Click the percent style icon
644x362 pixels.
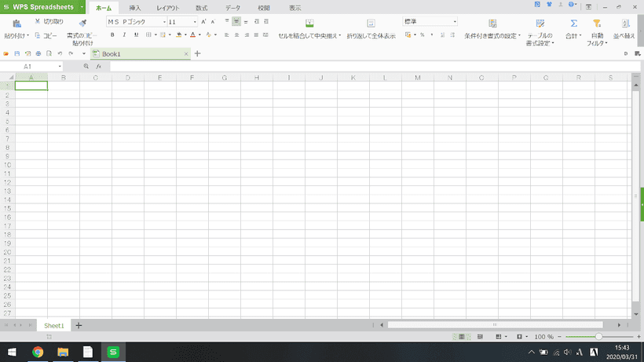tap(423, 35)
